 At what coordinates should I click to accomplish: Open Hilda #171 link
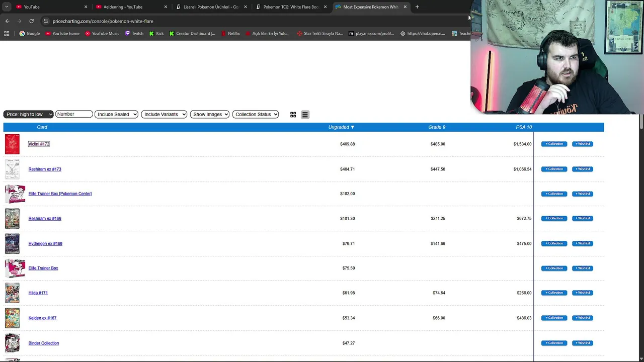(38, 293)
